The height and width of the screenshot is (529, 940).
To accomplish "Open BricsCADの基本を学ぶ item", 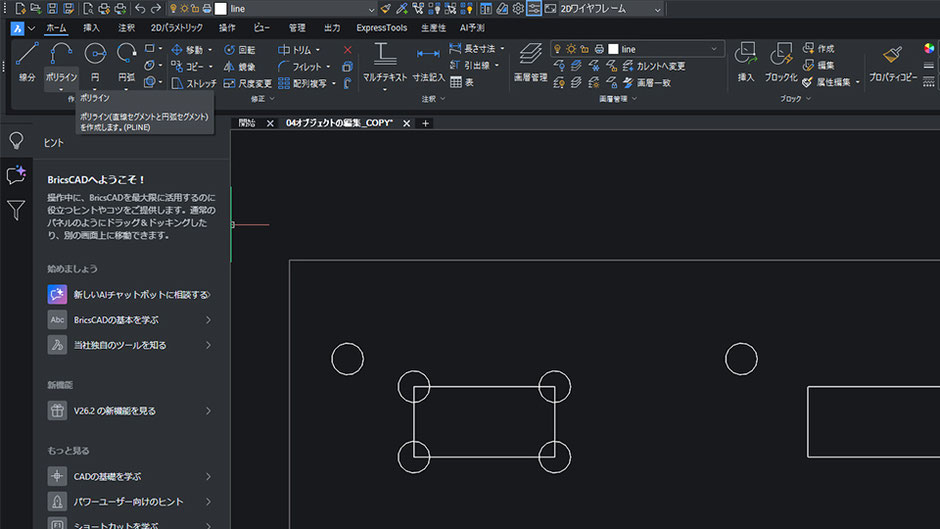I will tap(129, 320).
